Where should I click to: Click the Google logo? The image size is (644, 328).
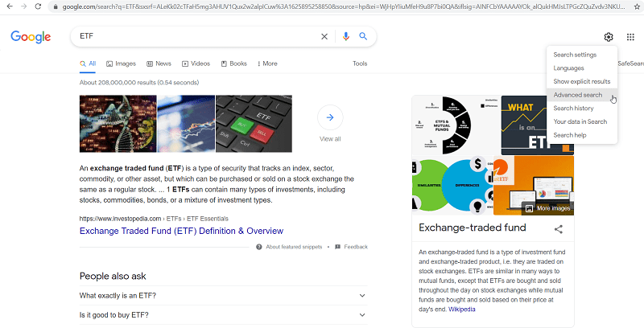[x=31, y=36]
